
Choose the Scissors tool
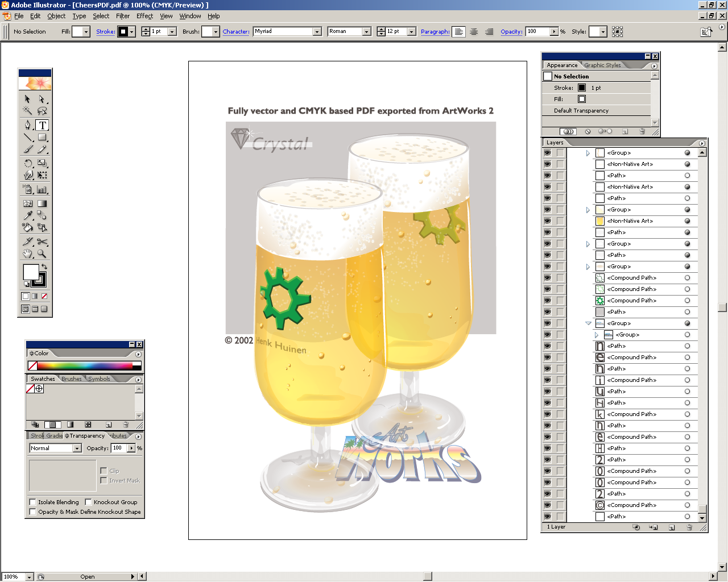pyautogui.click(x=42, y=242)
